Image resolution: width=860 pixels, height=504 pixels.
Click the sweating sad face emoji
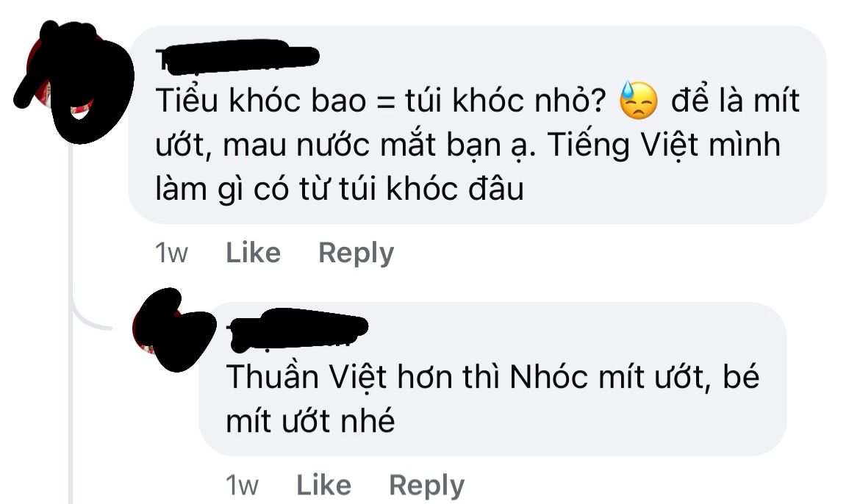pyautogui.click(x=639, y=101)
